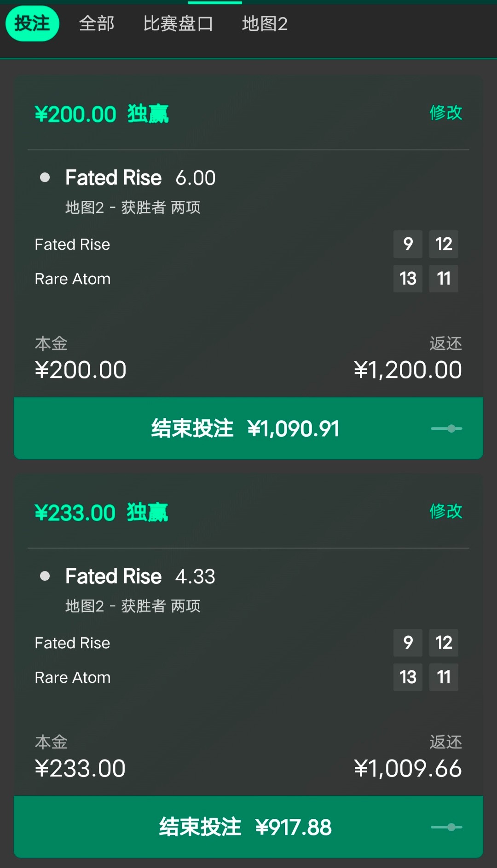Image resolution: width=497 pixels, height=868 pixels.
Task: Click 修改 on the ¥200.00 bet
Action: (x=445, y=113)
